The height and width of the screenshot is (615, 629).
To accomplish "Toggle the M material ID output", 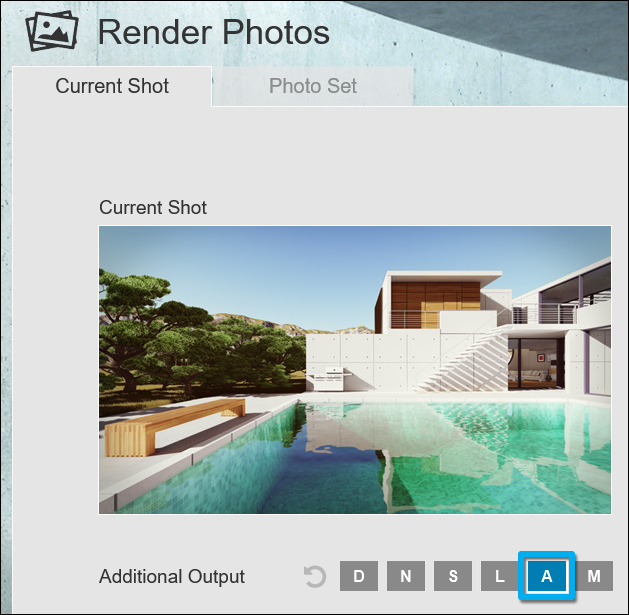I will 593,576.
